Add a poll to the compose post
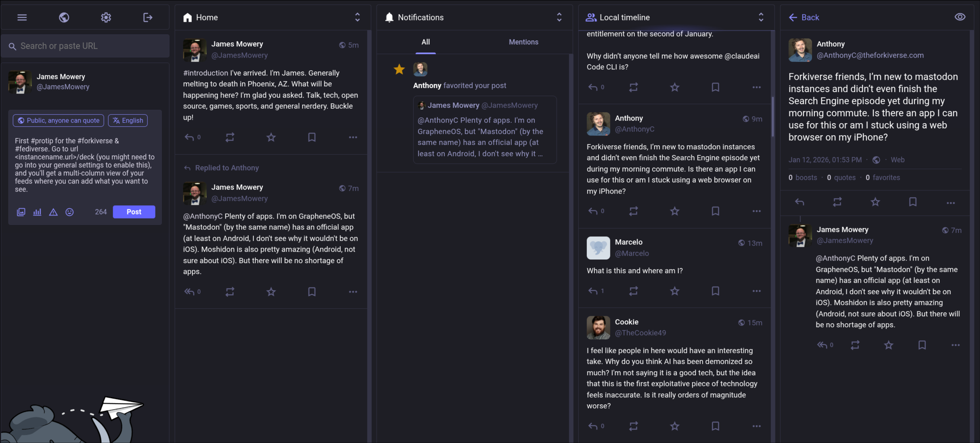This screenshot has width=980, height=443. (37, 212)
